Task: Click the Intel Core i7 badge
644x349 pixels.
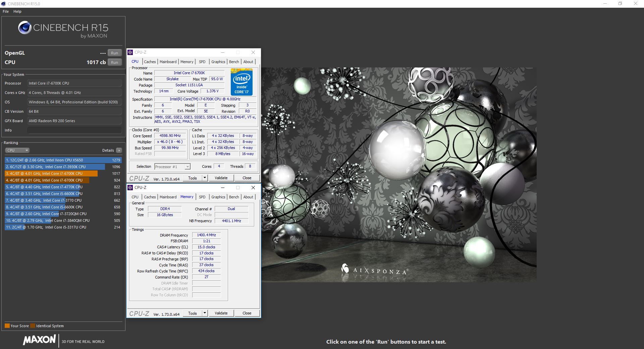Action: pyautogui.click(x=241, y=82)
